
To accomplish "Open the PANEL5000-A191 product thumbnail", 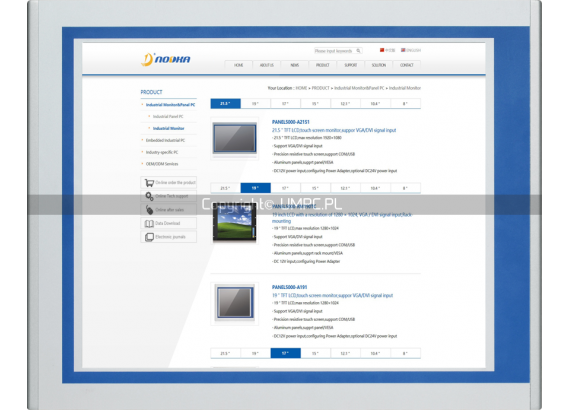I will 234,303.
